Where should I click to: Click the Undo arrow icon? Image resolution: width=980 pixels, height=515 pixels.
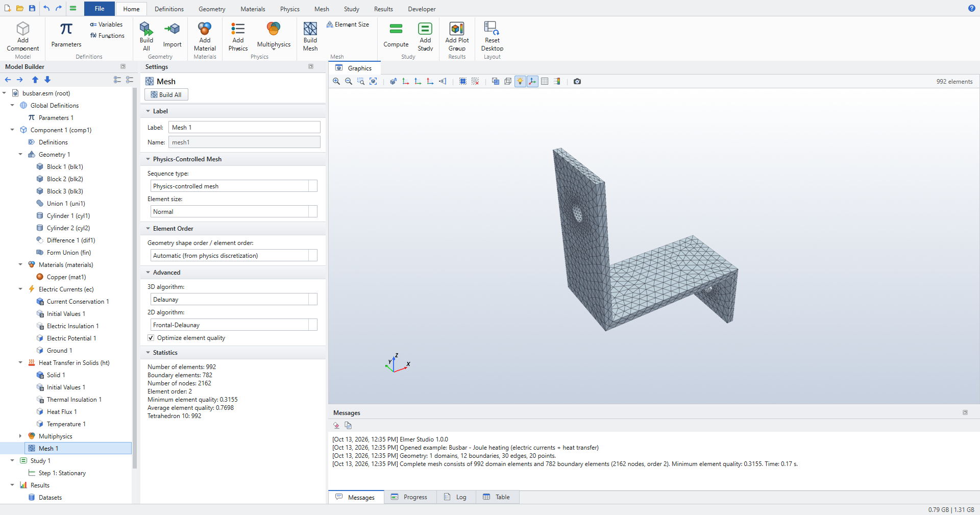(46, 8)
